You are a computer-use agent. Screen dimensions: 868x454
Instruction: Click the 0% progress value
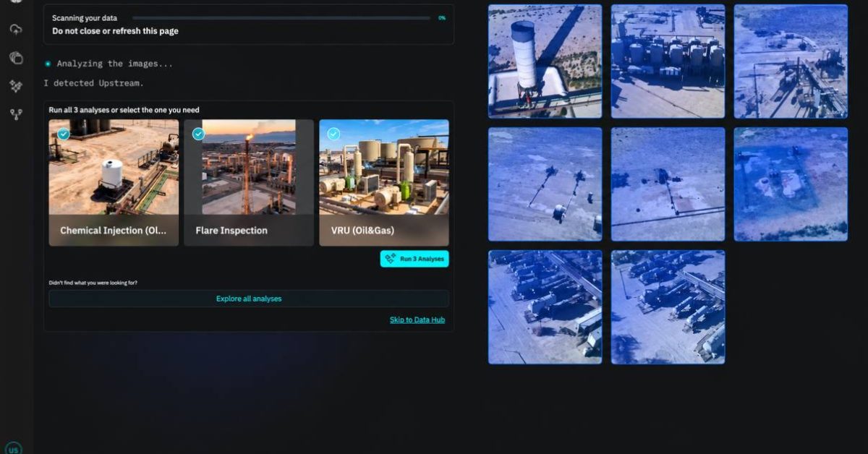coord(442,17)
